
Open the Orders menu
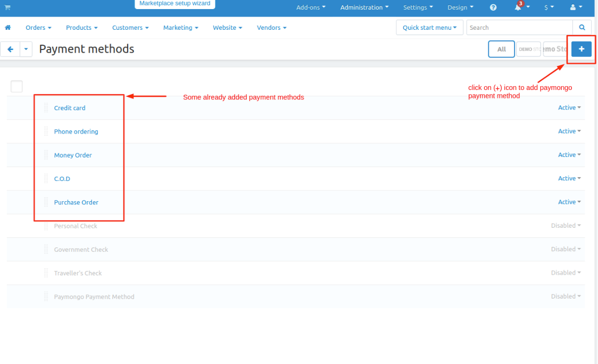(x=38, y=28)
